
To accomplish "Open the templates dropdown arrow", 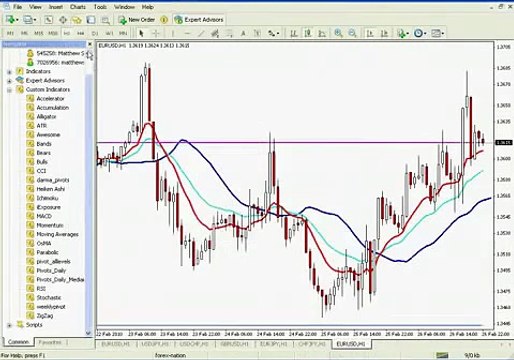I will [x=443, y=34].
